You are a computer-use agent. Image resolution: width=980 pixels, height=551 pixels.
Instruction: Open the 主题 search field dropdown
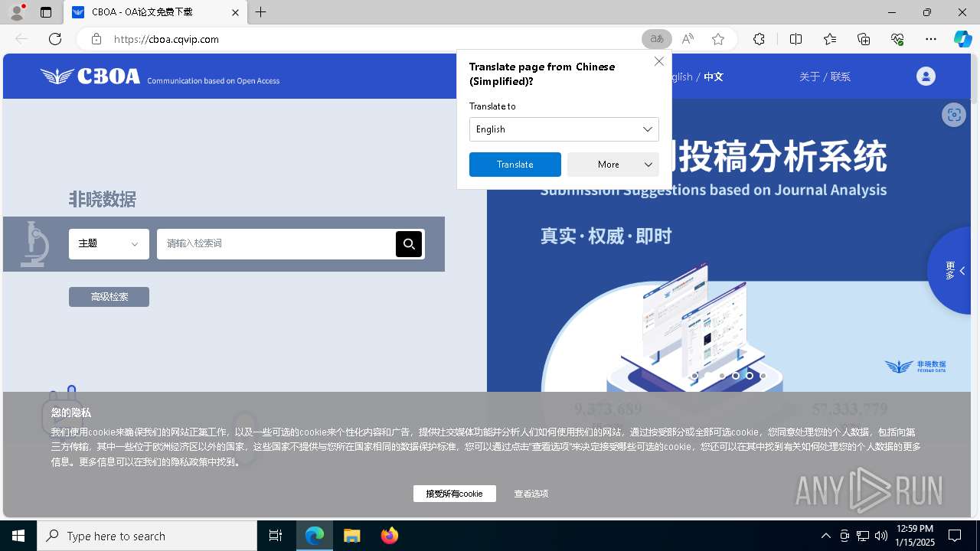[109, 243]
